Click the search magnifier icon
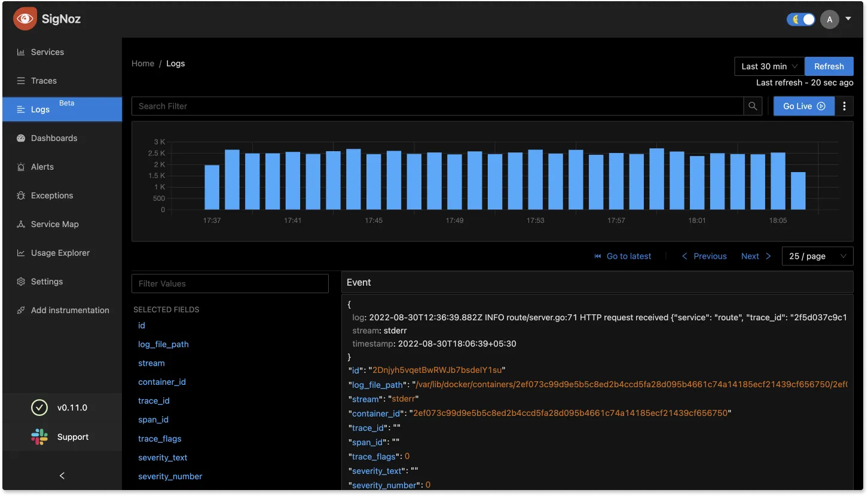The image size is (868, 496). pos(753,106)
